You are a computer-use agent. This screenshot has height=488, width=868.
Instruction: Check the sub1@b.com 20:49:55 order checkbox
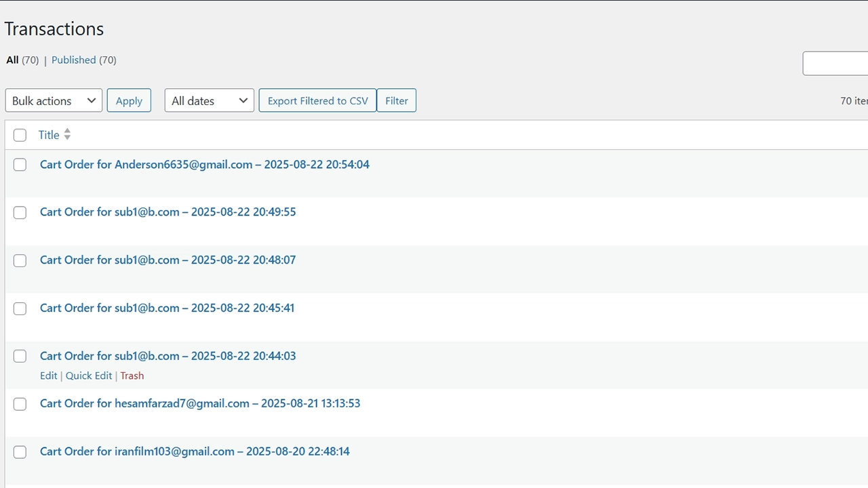point(20,213)
